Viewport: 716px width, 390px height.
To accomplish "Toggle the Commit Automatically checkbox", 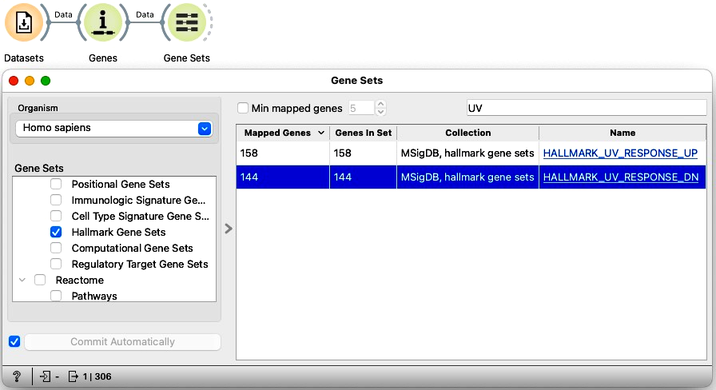I will pos(14,342).
